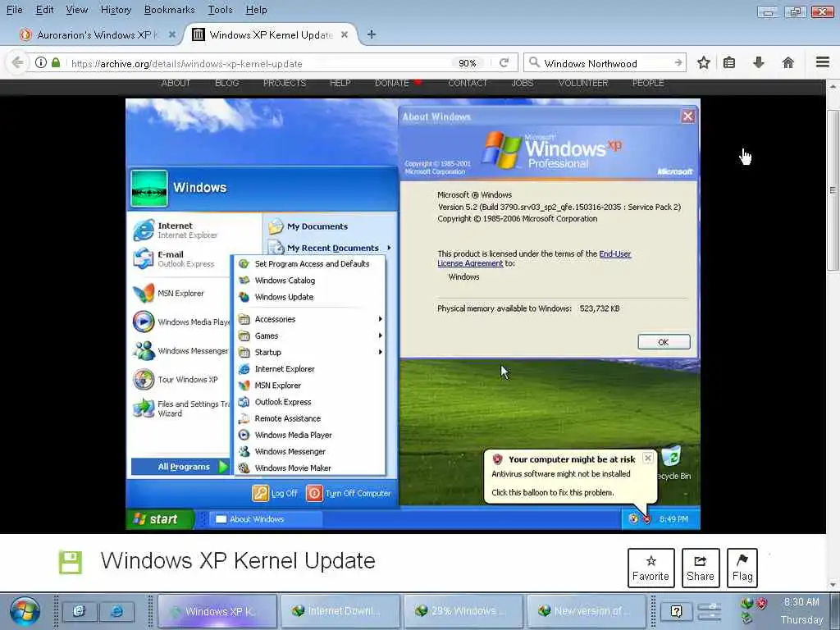Screen dimensions: 840x630
Task: Reload the page with the refresh icon
Action: [x=504, y=62]
